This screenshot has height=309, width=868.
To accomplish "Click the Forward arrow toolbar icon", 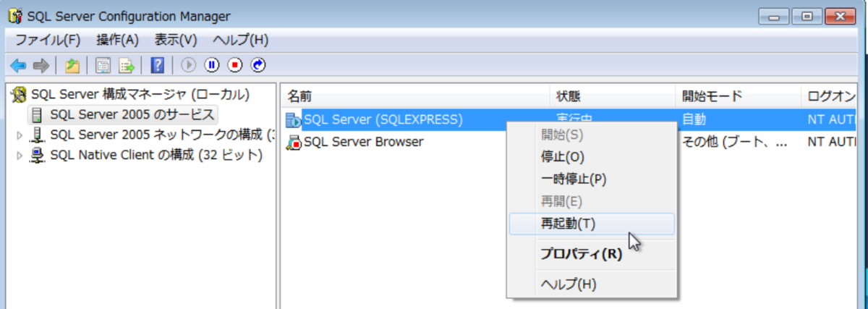I will 41,66.
